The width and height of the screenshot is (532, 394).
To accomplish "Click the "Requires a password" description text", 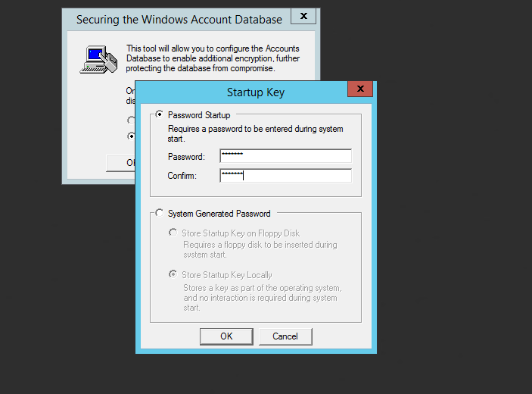I will tap(255, 134).
